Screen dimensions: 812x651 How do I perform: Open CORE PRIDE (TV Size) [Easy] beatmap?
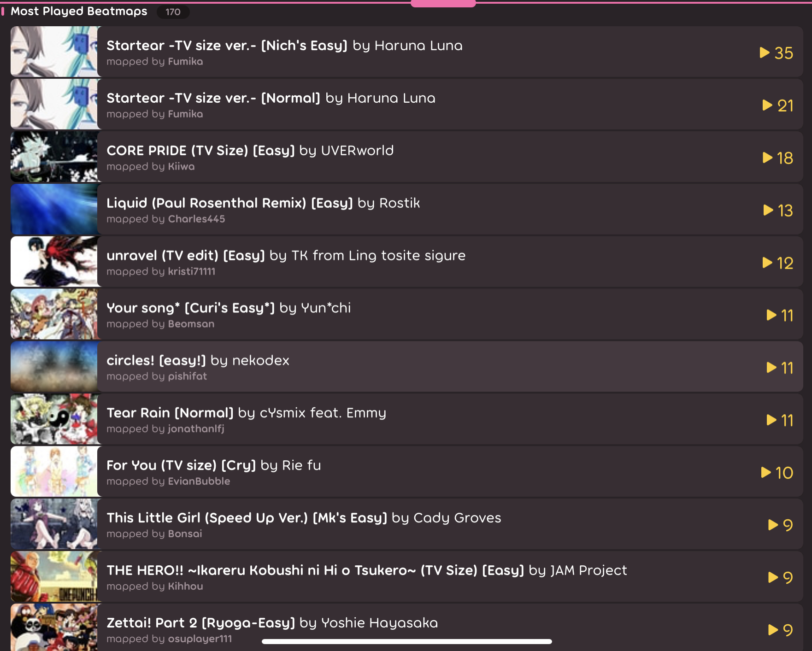click(200, 151)
